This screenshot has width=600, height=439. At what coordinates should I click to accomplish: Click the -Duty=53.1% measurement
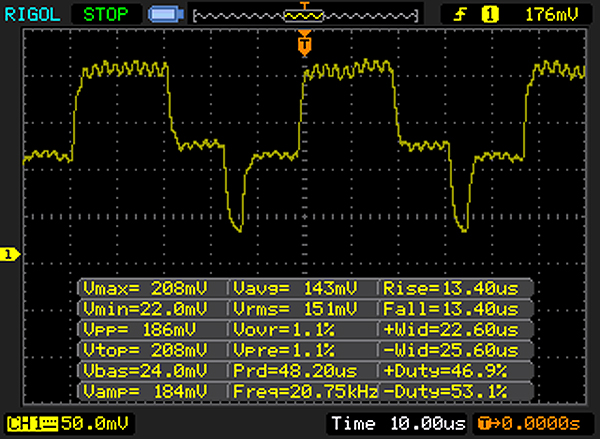445,391
